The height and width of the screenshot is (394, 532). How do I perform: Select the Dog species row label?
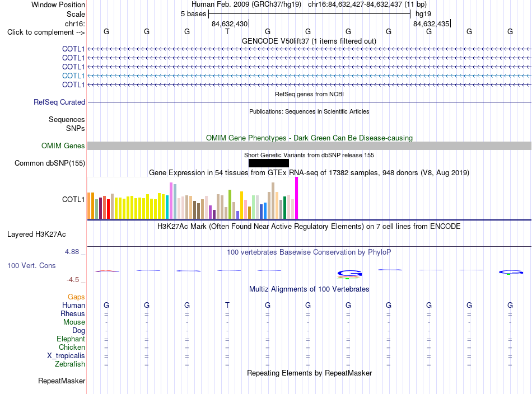pyautogui.click(x=78, y=331)
